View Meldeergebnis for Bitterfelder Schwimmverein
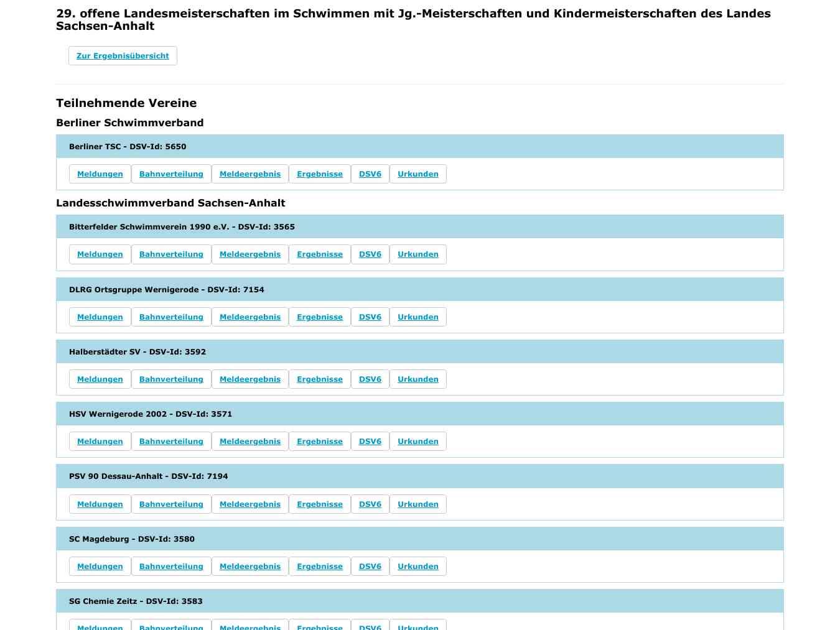 250,254
